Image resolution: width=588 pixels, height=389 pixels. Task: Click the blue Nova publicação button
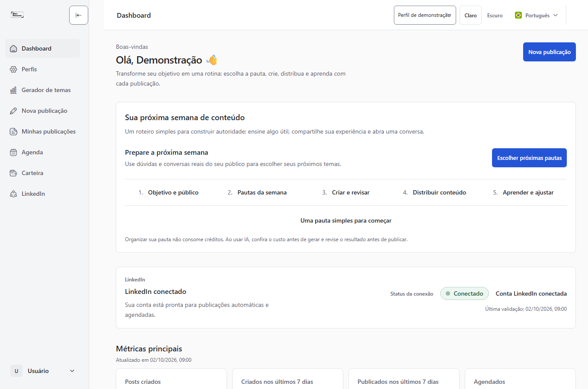tap(549, 52)
